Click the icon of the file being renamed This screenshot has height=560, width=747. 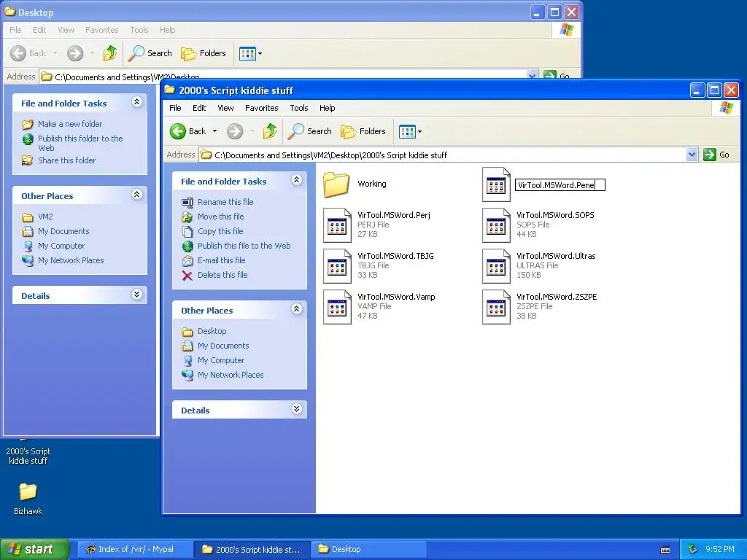(496, 184)
